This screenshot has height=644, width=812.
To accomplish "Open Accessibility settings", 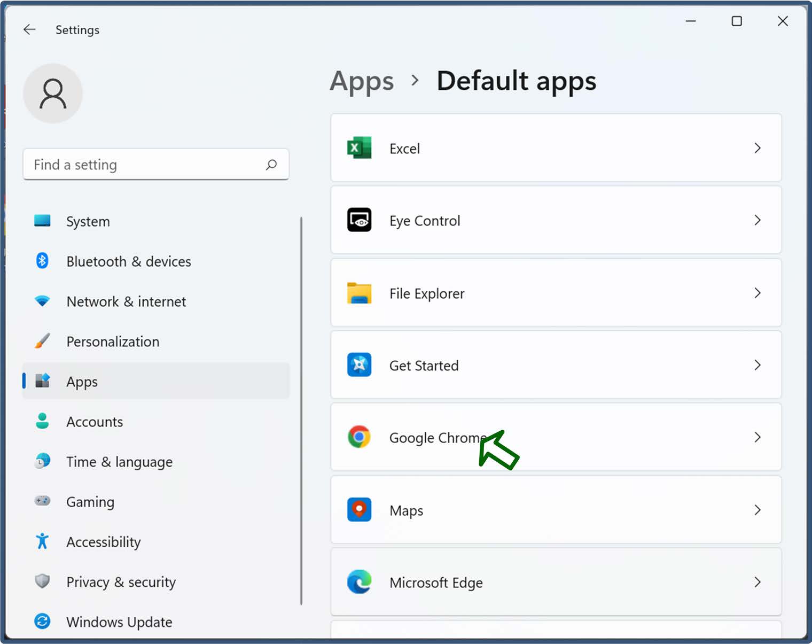I will [x=104, y=542].
